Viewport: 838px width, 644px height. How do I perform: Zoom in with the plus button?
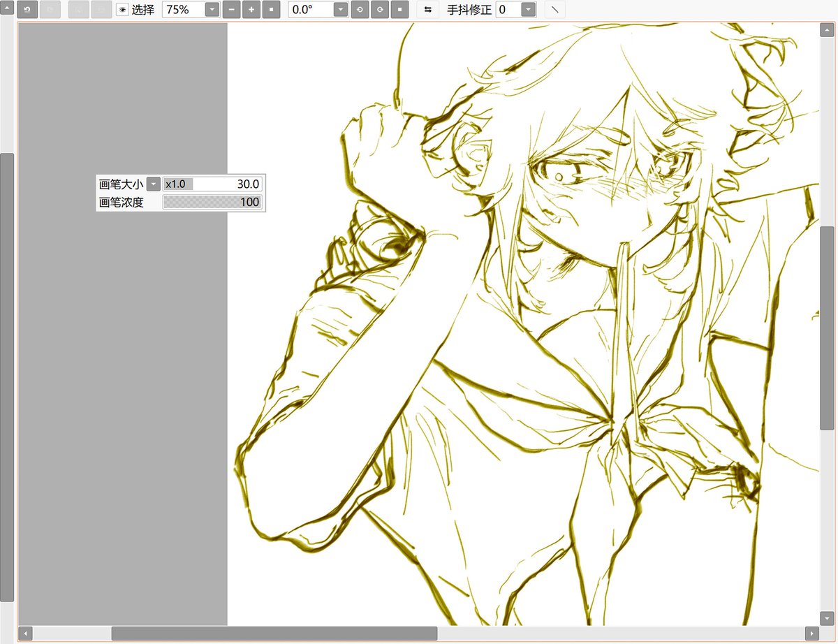coord(251,10)
